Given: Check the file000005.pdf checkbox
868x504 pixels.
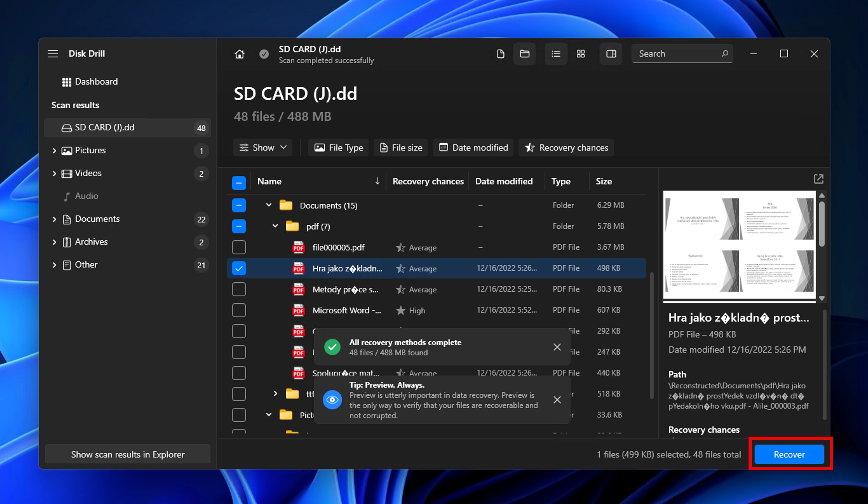Looking at the screenshot, I should 239,247.
